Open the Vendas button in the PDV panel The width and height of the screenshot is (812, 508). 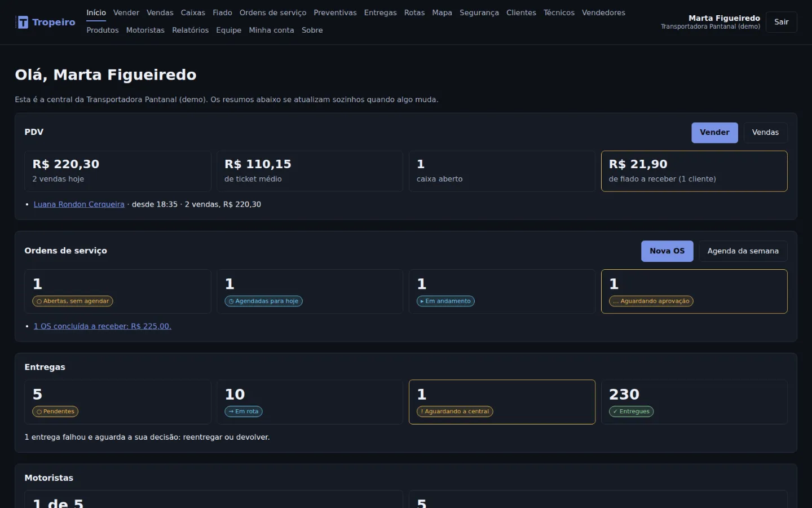click(765, 133)
